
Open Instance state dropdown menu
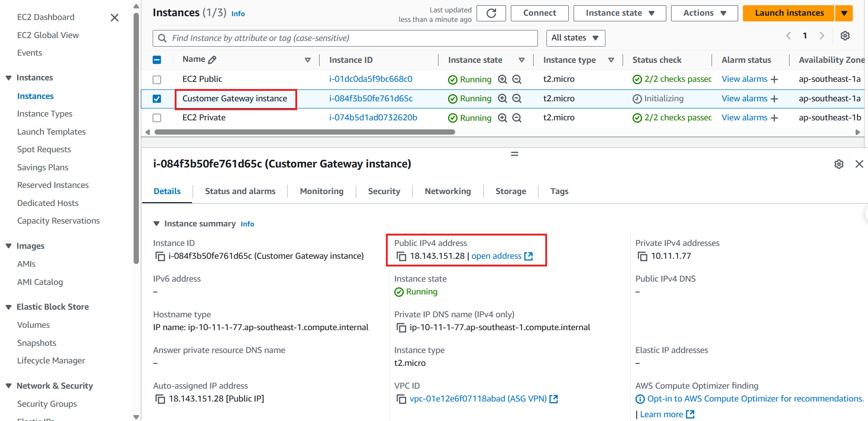point(620,13)
